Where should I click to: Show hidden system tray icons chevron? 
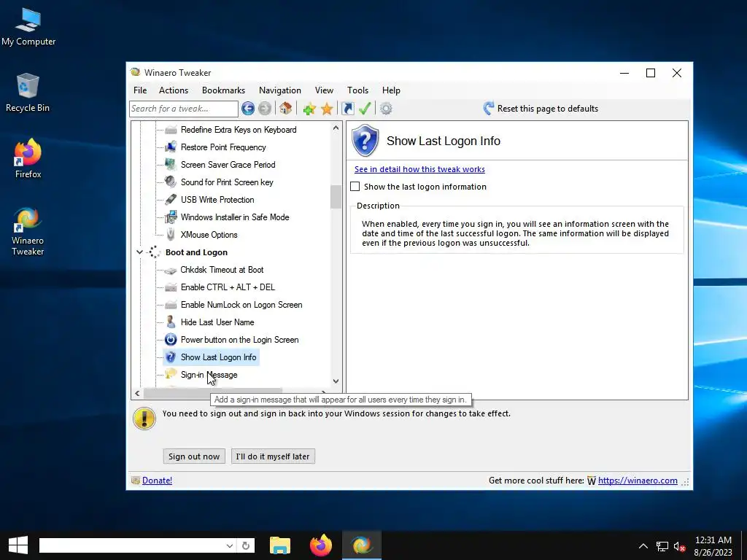pos(643,546)
